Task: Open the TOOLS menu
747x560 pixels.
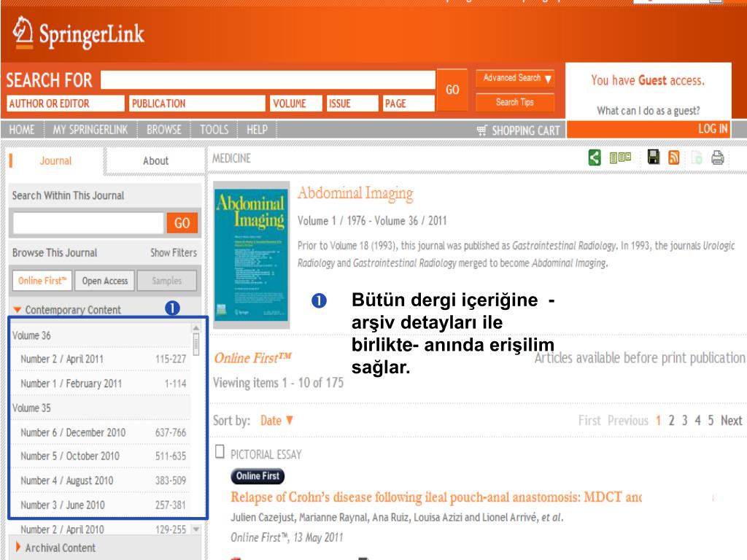Action: pyautogui.click(x=214, y=130)
